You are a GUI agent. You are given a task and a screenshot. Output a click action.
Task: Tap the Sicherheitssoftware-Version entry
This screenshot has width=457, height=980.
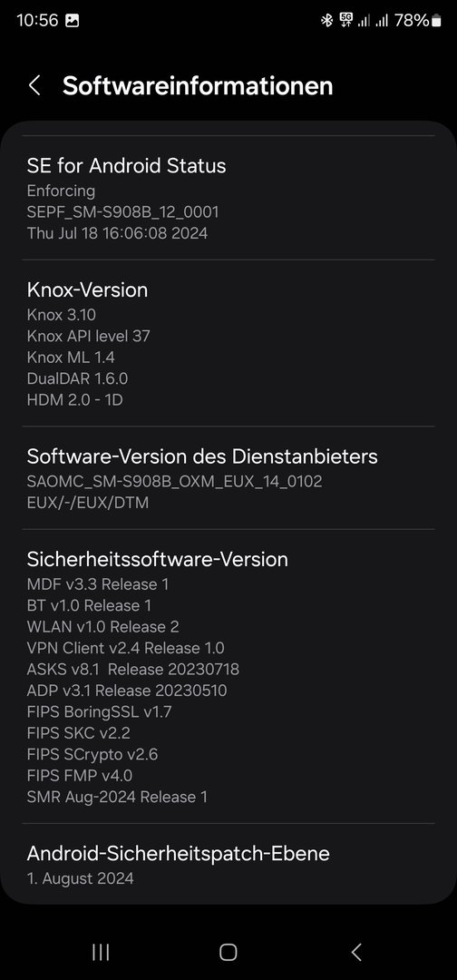click(228, 677)
